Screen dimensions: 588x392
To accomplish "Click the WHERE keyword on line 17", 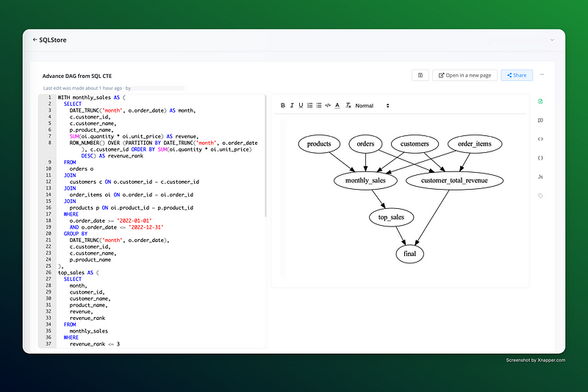I will (x=71, y=214).
